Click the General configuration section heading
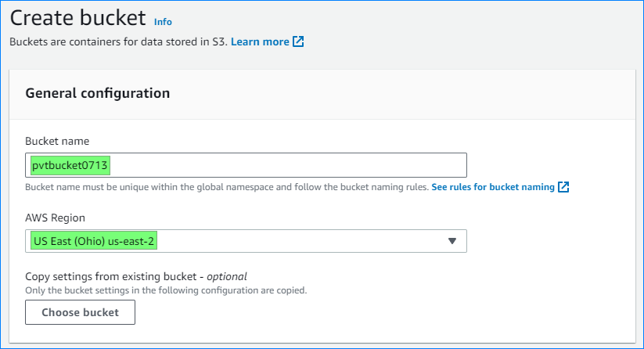 [98, 93]
